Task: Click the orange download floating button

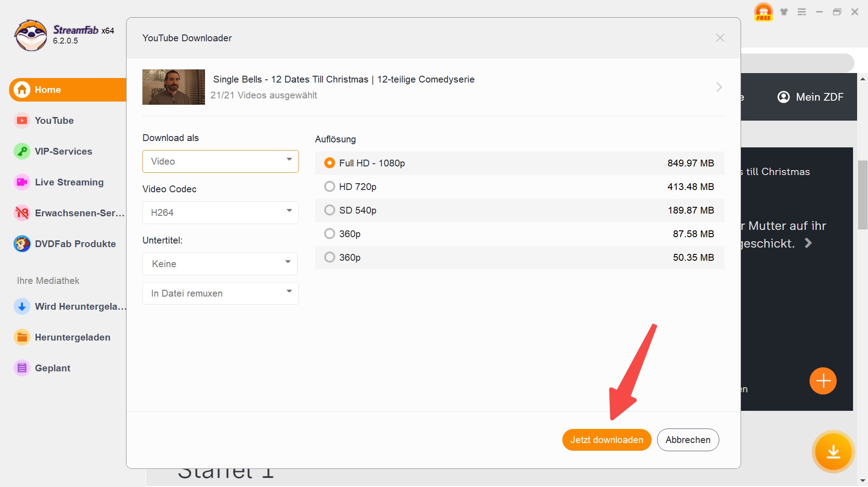Action: click(x=834, y=452)
